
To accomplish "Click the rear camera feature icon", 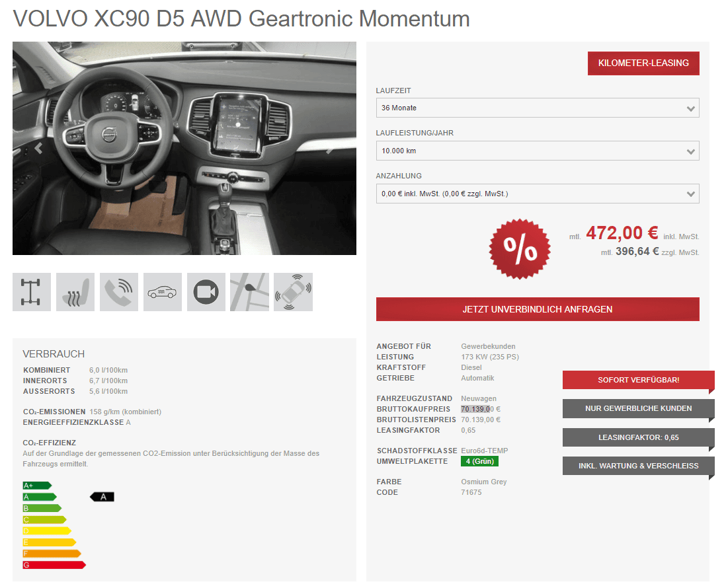I will pyautogui.click(x=206, y=292).
